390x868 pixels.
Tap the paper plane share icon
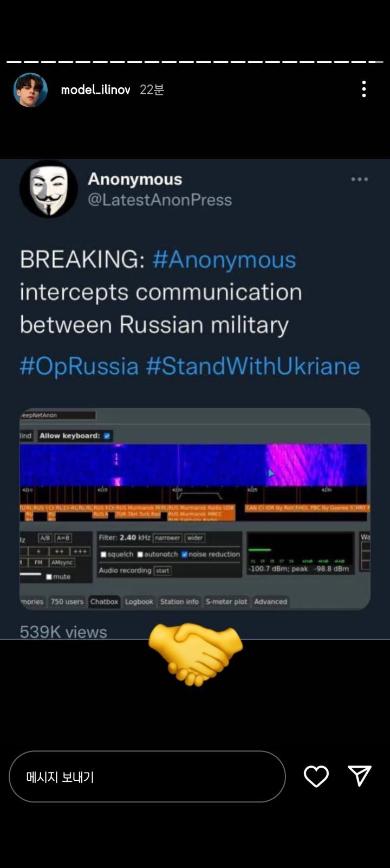[360, 776]
